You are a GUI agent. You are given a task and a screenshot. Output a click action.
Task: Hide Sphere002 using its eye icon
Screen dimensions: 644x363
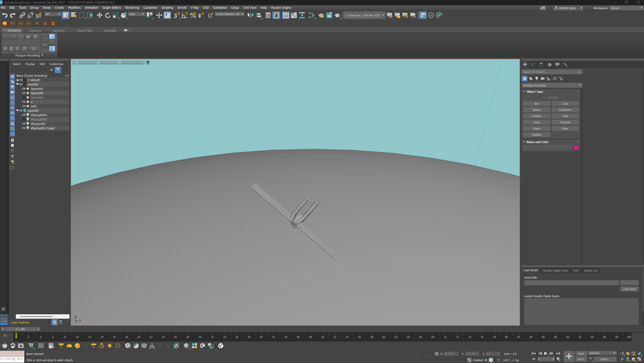pyautogui.click(x=24, y=93)
